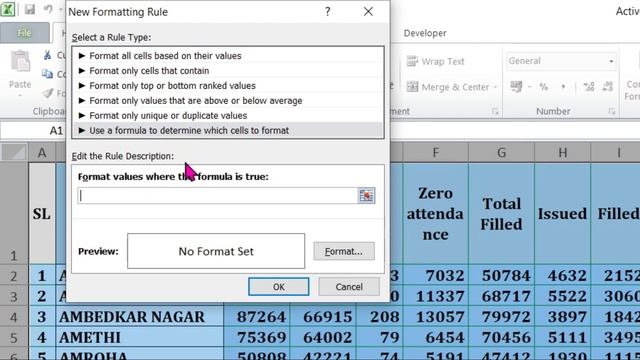Viewport: 640px width, 360px height.
Task: Select column H header
Action: click(x=563, y=153)
